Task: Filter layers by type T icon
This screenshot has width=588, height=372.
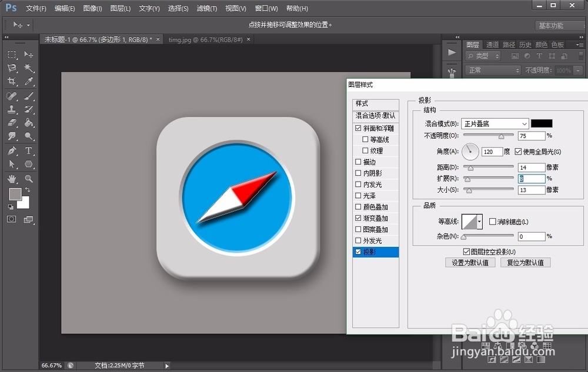Action: (x=539, y=56)
